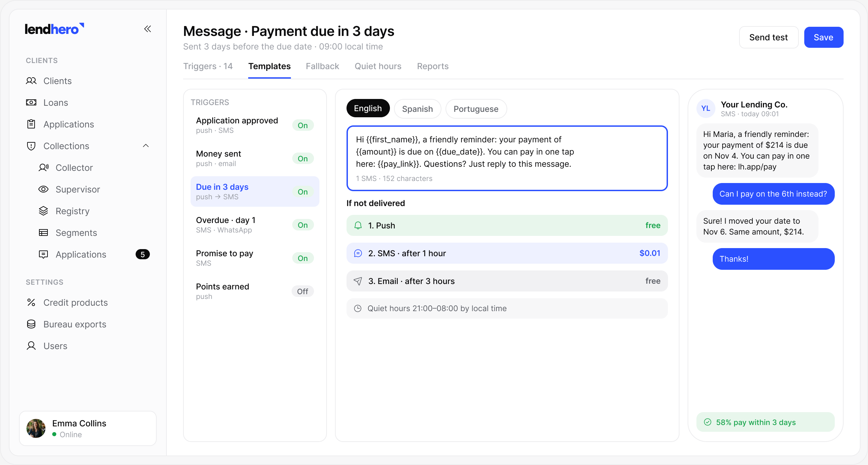Toggle the Promise to pay trigger
Image resolution: width=868 pixels, height=465 pixels.
point(303,258)
